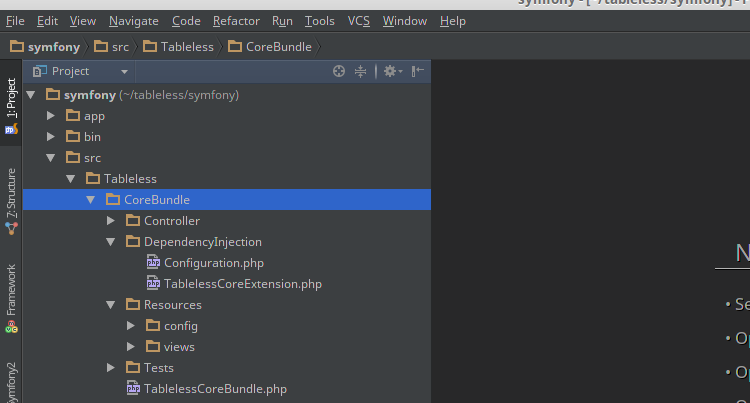Click the Collapse All icon in Project panel
750x403 pixels.
point(360,71)
